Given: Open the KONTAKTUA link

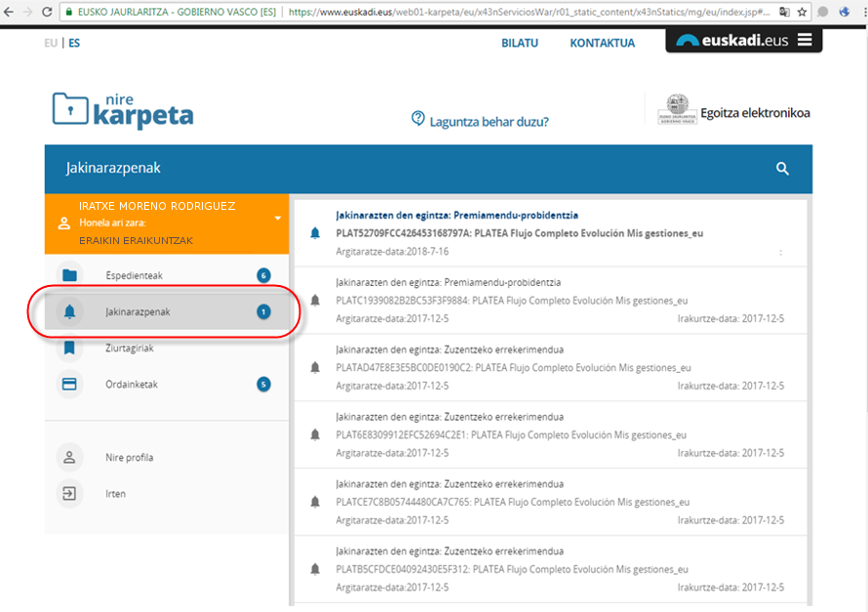Looking at the screenshot, I should tap(602, 43).
